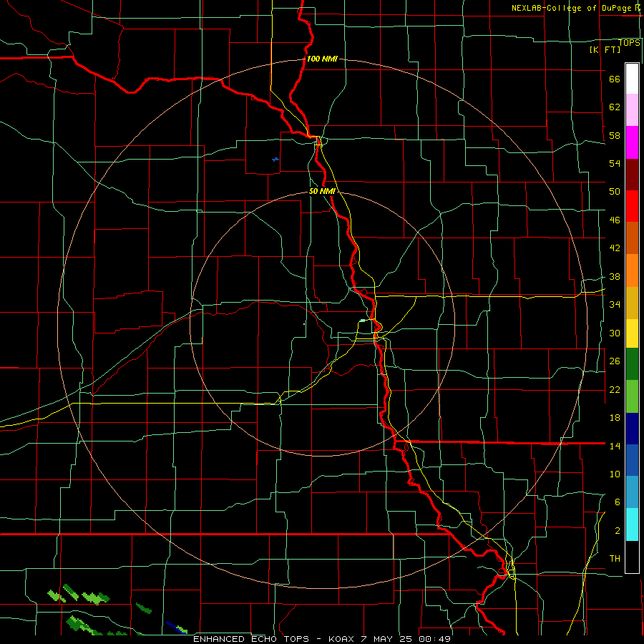The width and height of the screenshot is (644, 644).
Task: Click the '42' scale label
Action: click(615, 248)
